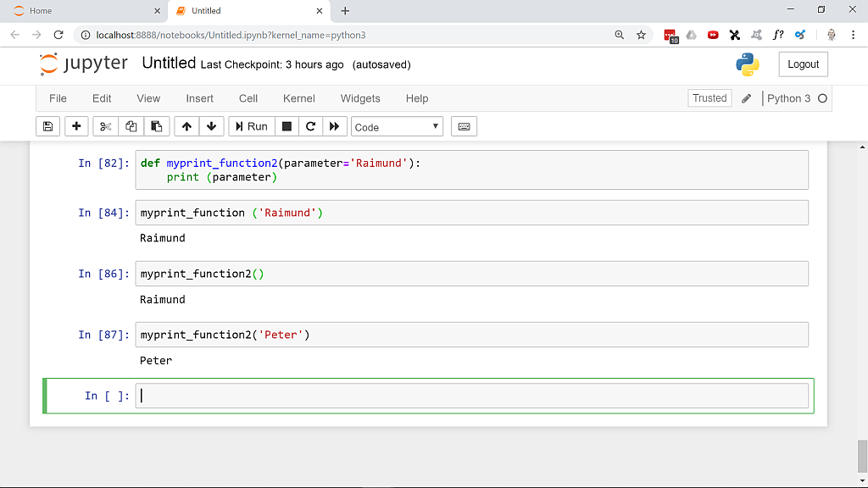Close the Home browser tab
The width and height of the screenshot is (868, 488).
point(157,11)
